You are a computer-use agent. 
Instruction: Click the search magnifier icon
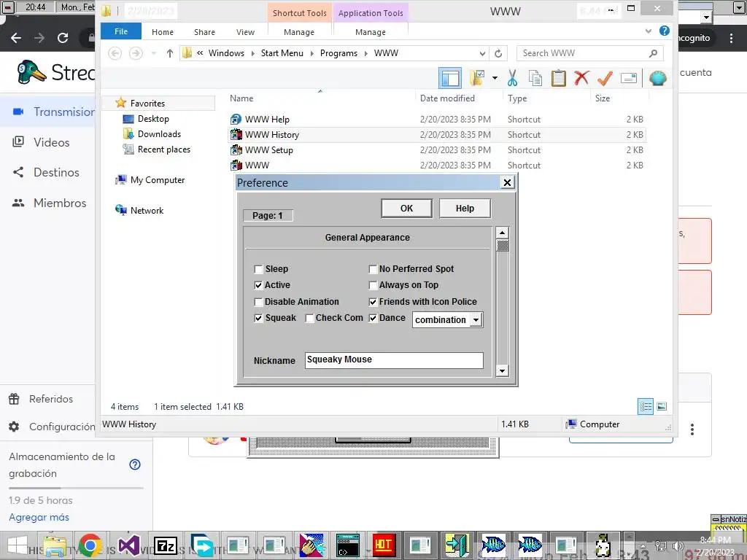[653, 53]
